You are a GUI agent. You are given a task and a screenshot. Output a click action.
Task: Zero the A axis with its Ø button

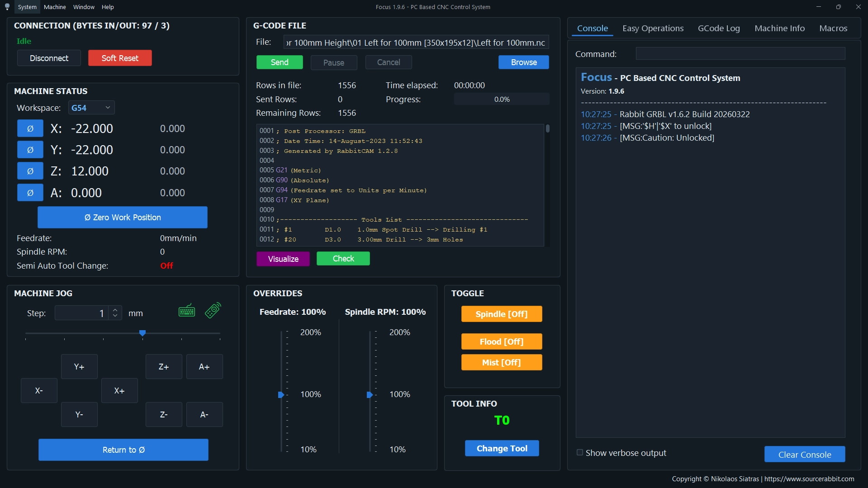[30, 193]
